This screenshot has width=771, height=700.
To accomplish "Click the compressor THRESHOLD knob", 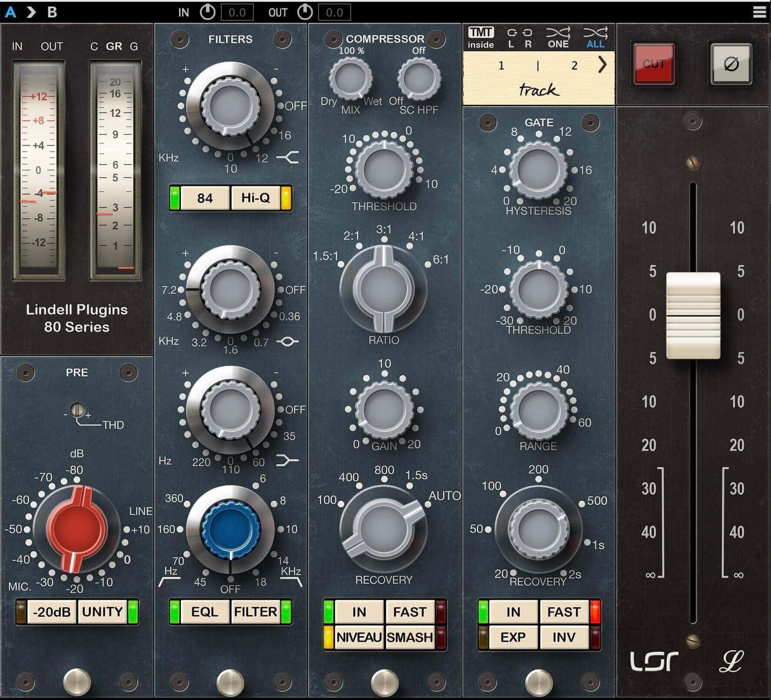I will click(384, 170).
